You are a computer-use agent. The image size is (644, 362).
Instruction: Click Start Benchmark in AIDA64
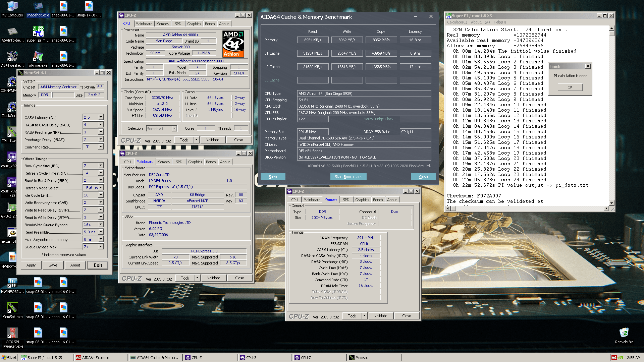348,177
